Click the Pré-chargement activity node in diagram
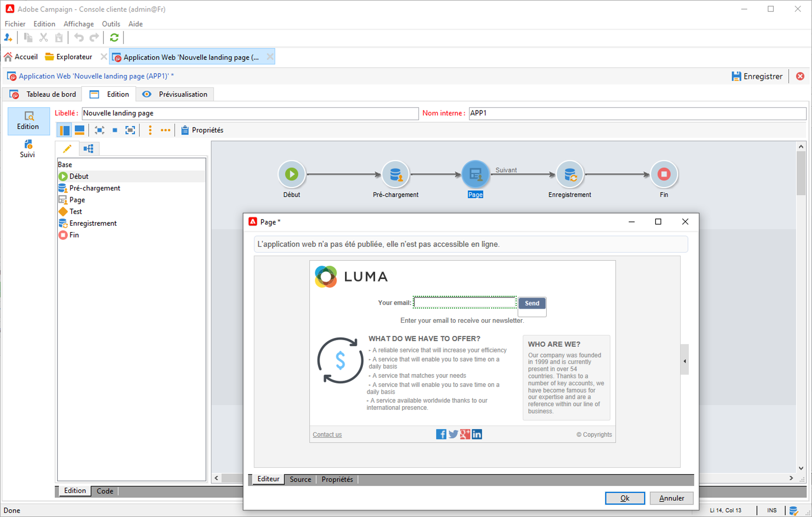Viewport: 812px width, 517px height. [395, 174]
